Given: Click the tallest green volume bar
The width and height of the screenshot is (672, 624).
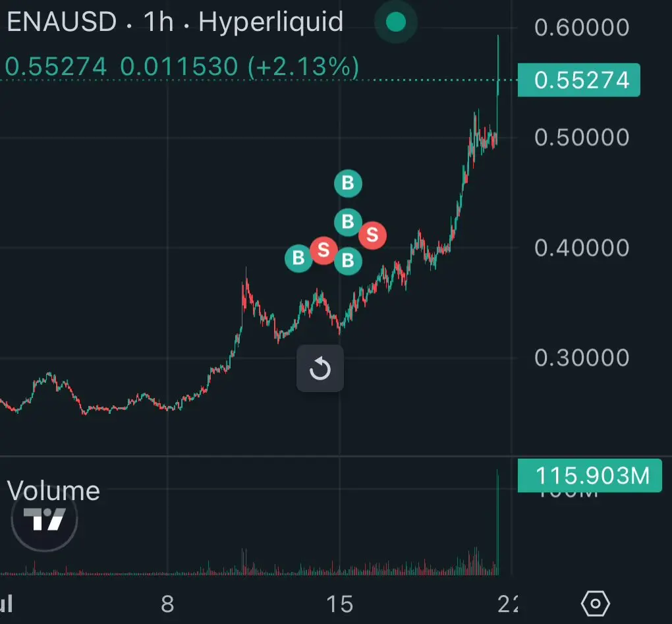Looking at the screenshot, I should [497, 522].
